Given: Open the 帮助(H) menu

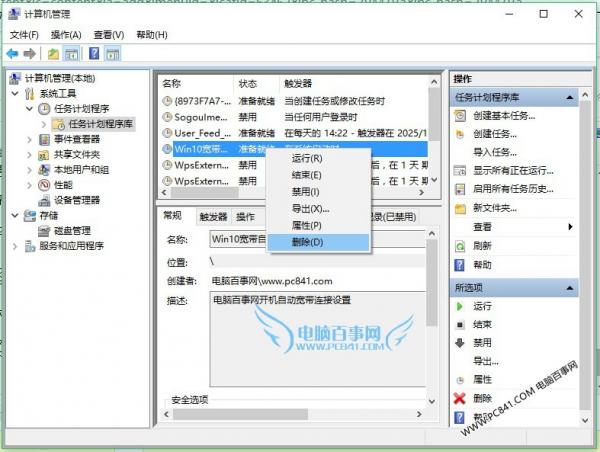Looking at the screenshot, I should tap(152, 35).
